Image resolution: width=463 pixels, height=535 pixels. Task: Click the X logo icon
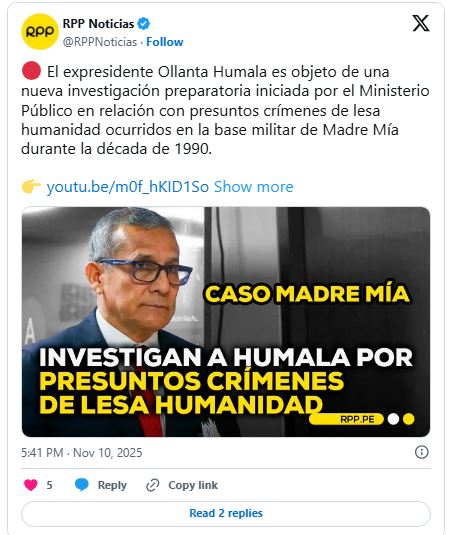point(421,23)
